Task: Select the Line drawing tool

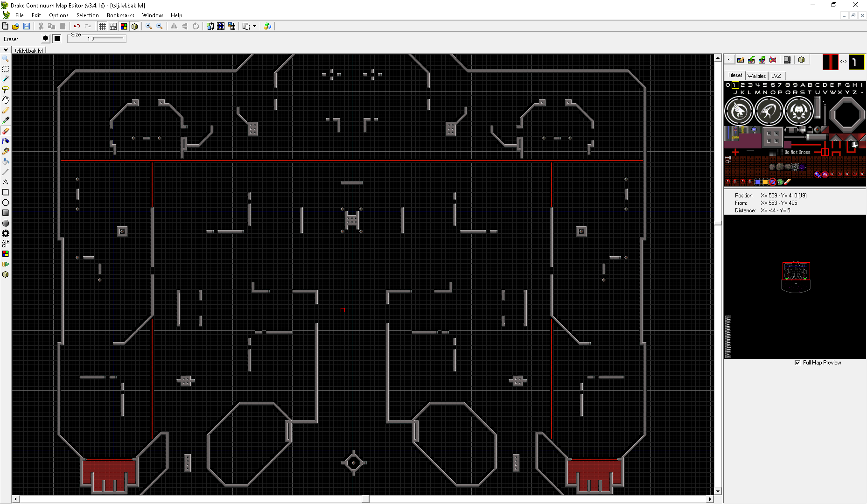Action: [6, 172]
